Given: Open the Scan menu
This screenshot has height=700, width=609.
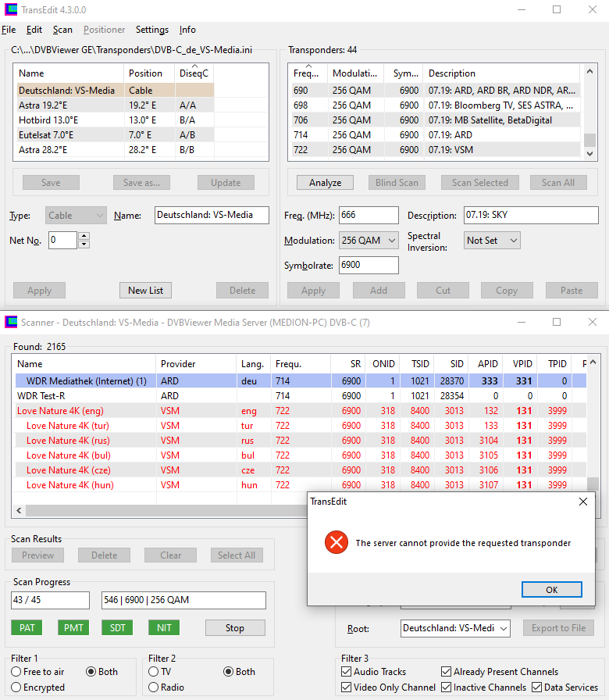Looking at the screenshot, I should tap(62, 30).
